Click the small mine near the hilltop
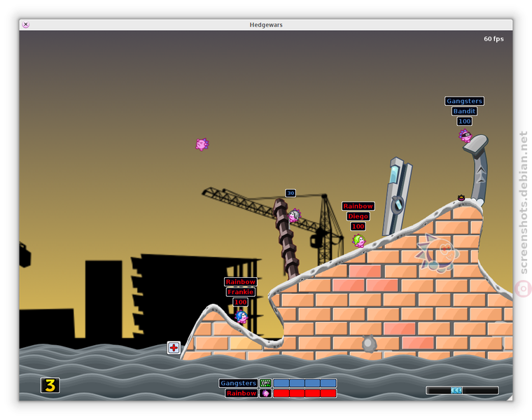This screenshot has width=532, height=420. coord(461,198)
